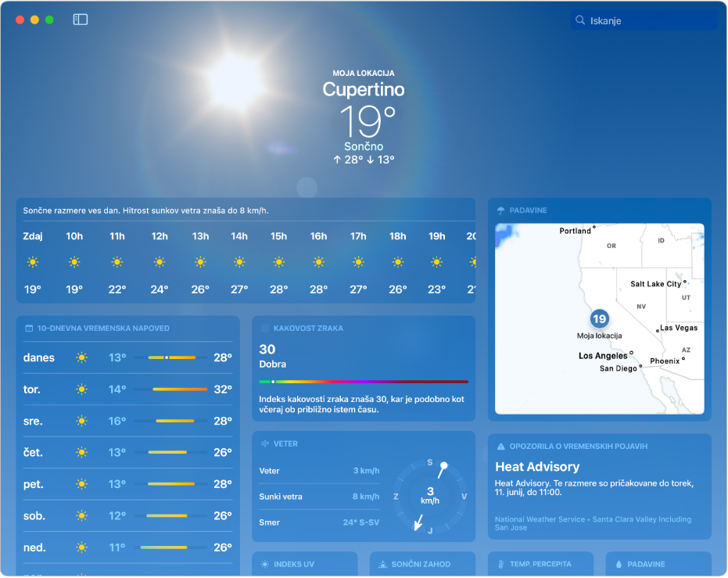Click Las Vegas on the map
Image resolution: width=728 pixels, height=578 pixels.
click(679, 328)
